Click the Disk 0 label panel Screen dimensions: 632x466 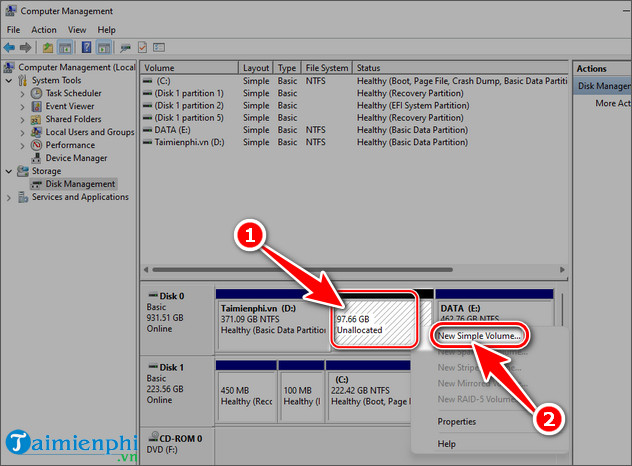[177, 318]
